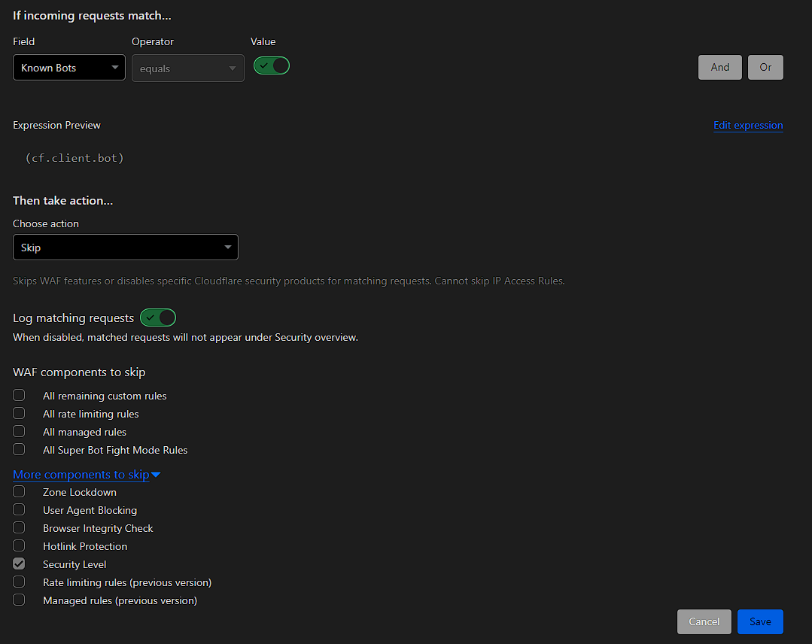Open the Choose action dropdown set to Skip
The height and width of the screenshot is (644, 812).
tap(125, 247)
